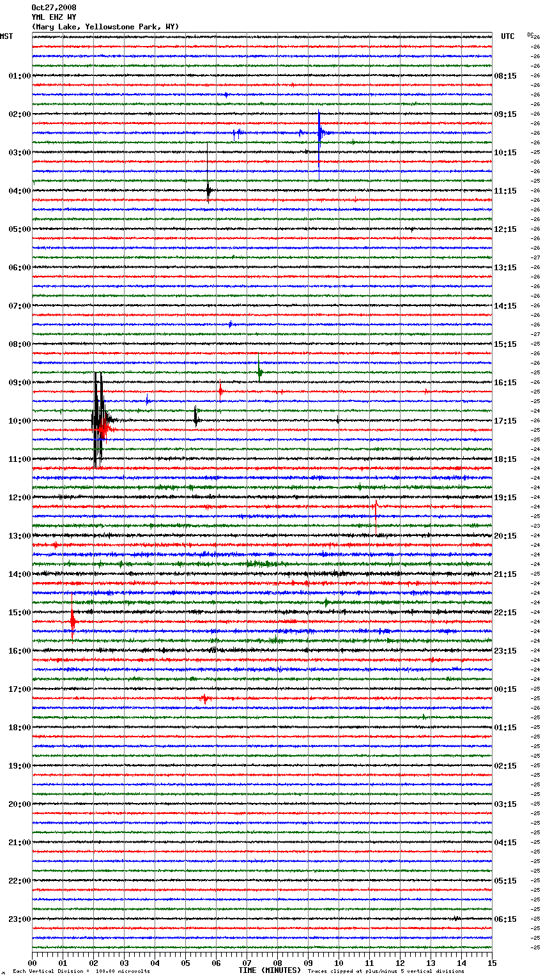Select the 12:00 MST row label
543x980 pixels.
point(20,498)
